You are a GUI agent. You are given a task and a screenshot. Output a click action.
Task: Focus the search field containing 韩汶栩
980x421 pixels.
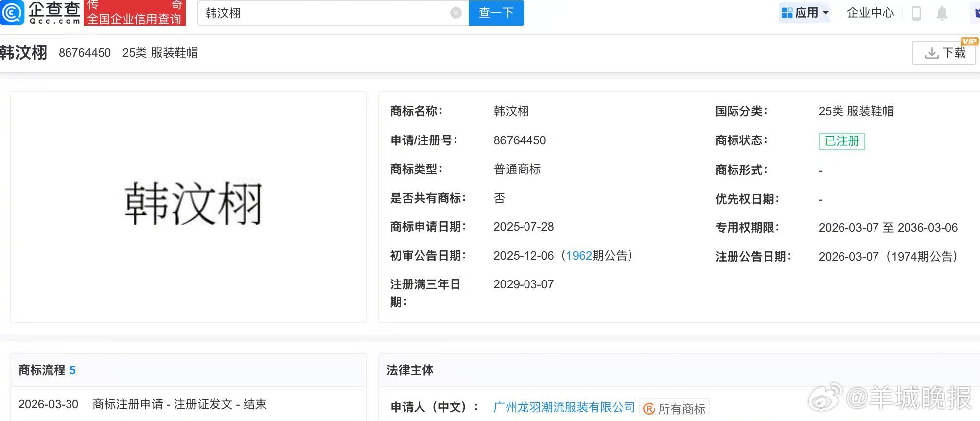[333, 13]
